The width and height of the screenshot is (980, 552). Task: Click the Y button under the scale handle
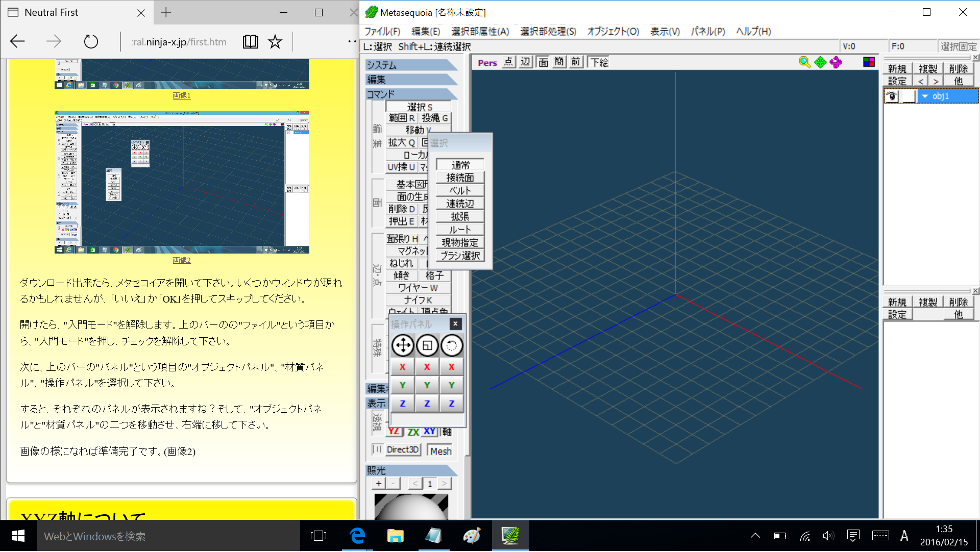(427, 385)
